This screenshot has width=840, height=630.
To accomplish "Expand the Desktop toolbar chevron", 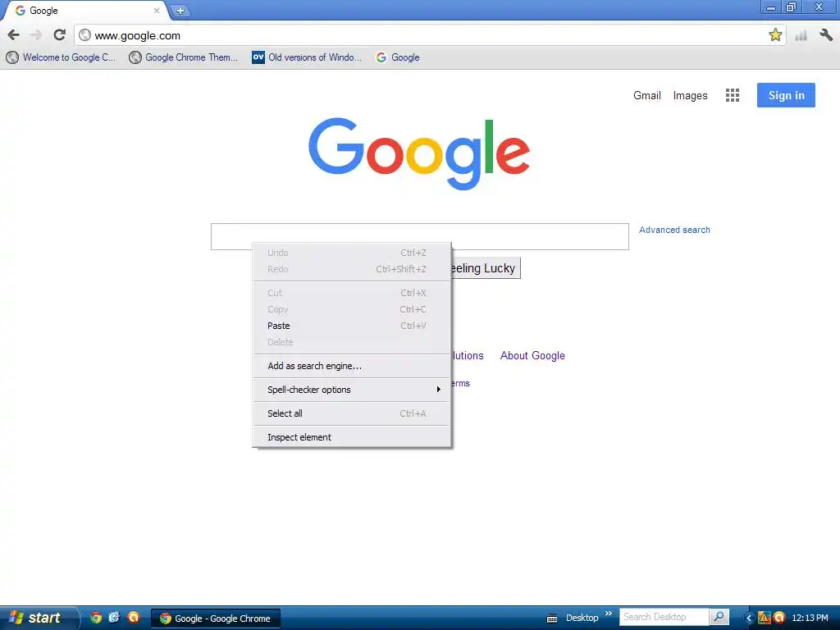I will coord(609,614).
